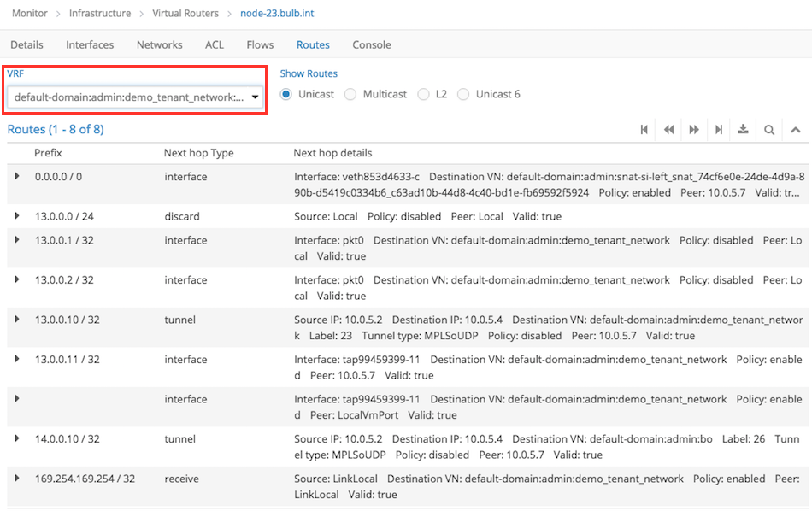Image resolution: width=812 pixels, height=511 pixels.
Task: Open the VRF dropdown
Action: 135,97
